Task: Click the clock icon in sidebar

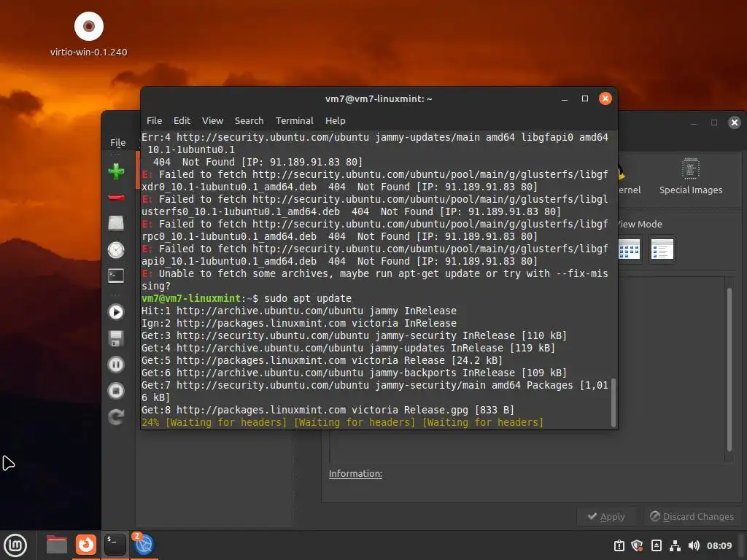Action: (x=116, y=249)
